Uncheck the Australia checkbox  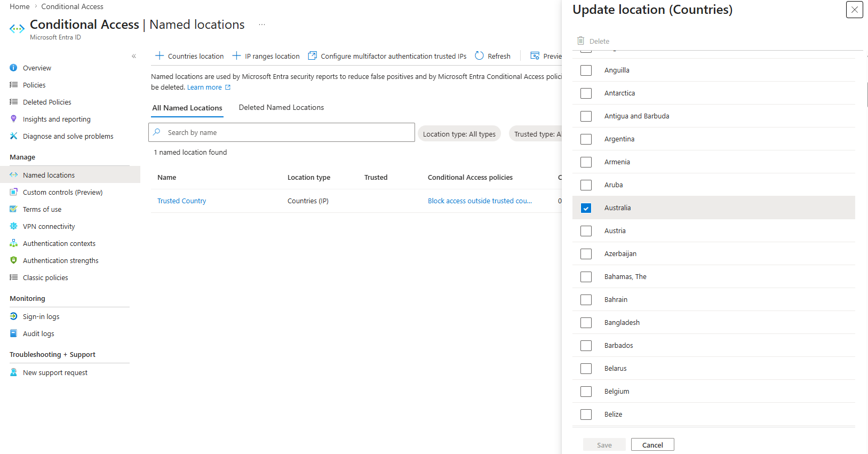point(586,208)
